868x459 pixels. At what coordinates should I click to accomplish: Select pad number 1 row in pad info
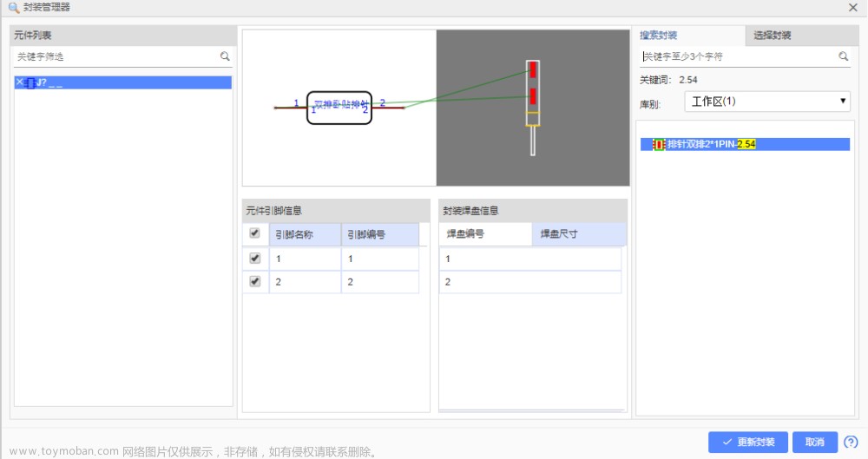pyautogui.click(x=530, y=259)
